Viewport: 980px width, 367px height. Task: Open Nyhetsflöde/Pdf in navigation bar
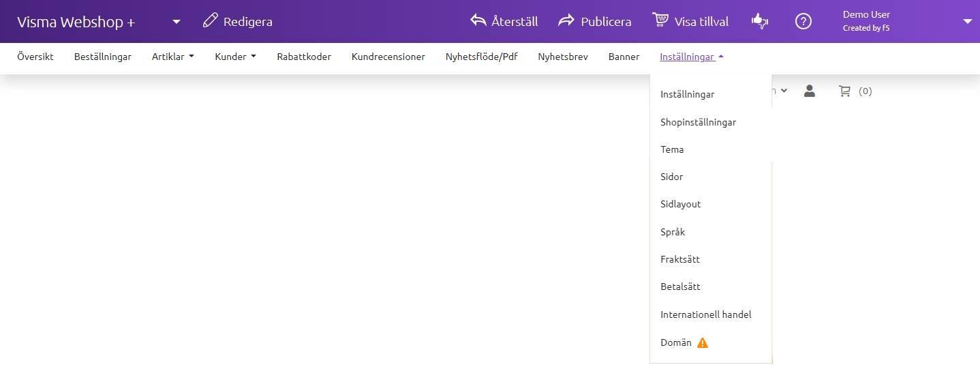[x=481, y=57]
